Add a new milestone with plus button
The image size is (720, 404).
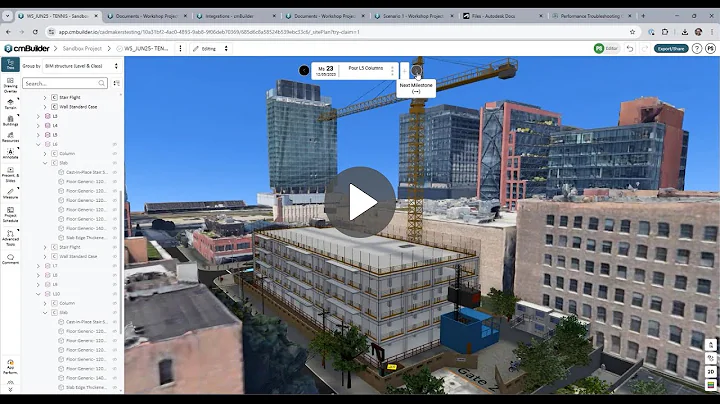pyautogui.click(x=405, y=71)
